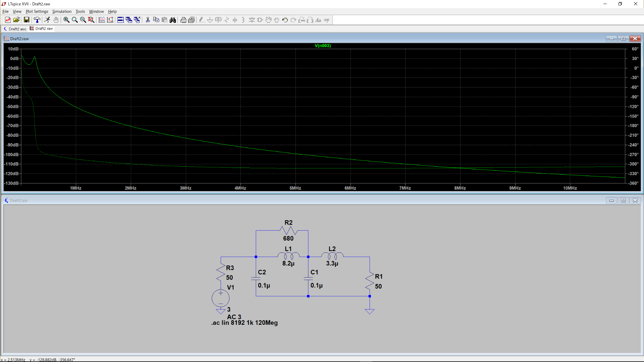Click the Place Resistor icon
644x362 pixels.
click(227, 20)
